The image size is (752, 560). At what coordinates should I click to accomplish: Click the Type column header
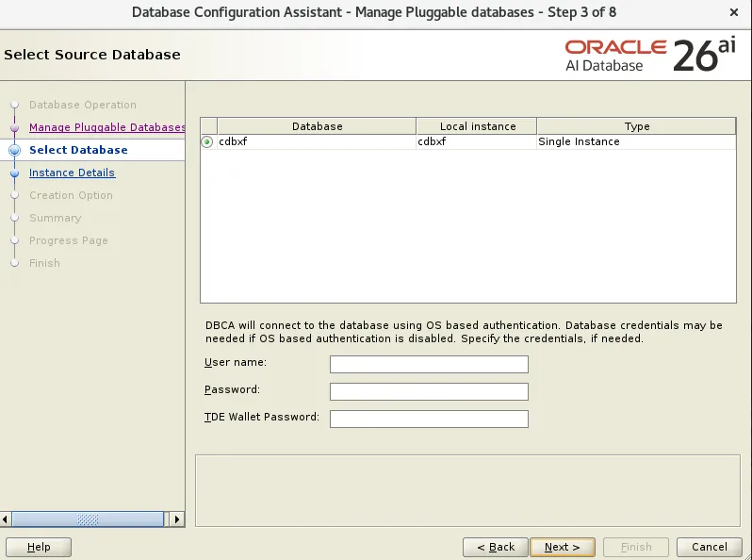coord(636,126)
